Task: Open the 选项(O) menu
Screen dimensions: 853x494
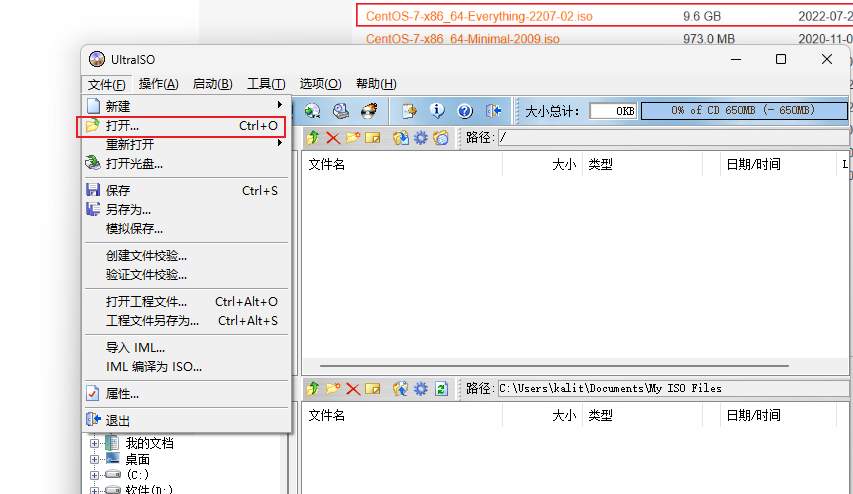Action: tap(320, 84)
